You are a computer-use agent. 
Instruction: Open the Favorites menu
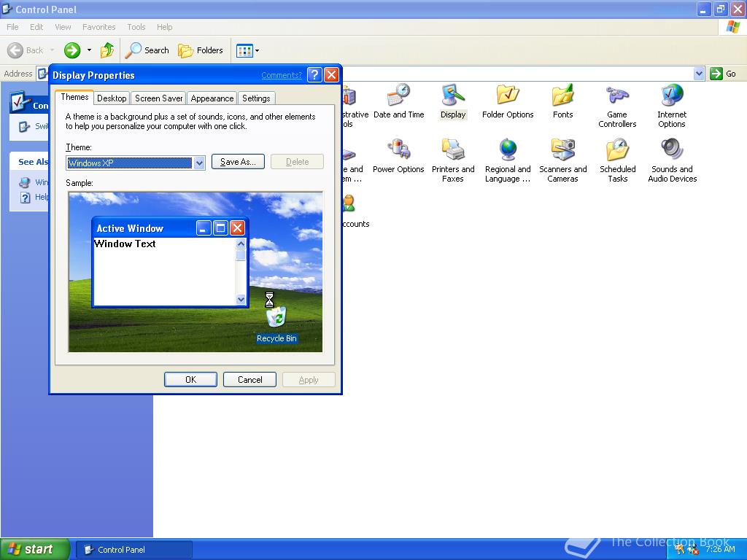[98, 27]
